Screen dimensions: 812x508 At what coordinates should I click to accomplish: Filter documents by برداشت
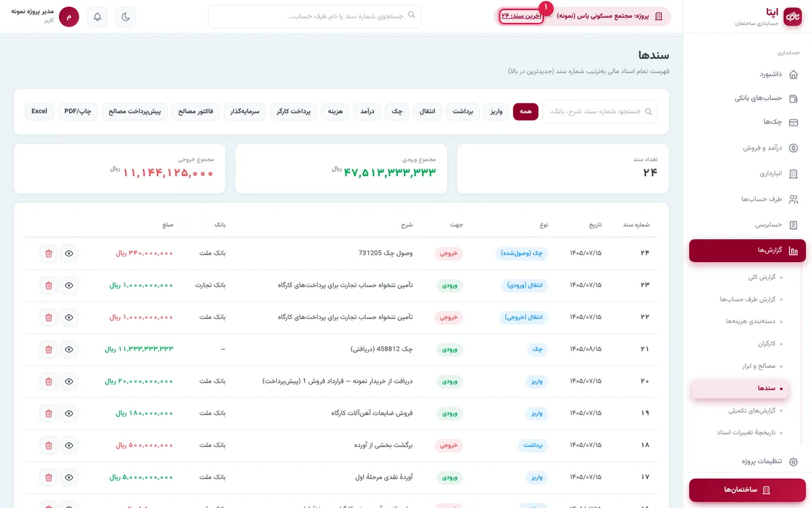(463, 112)
